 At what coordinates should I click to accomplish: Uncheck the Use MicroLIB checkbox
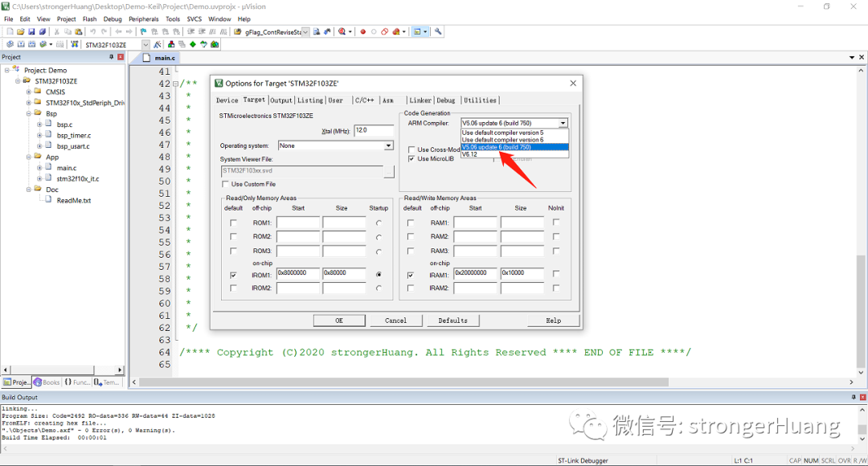pos(411,158)
